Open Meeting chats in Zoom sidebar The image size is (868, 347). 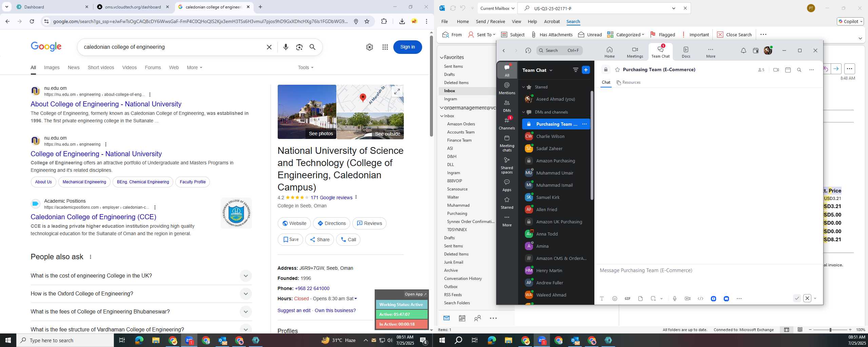(507, 143)
